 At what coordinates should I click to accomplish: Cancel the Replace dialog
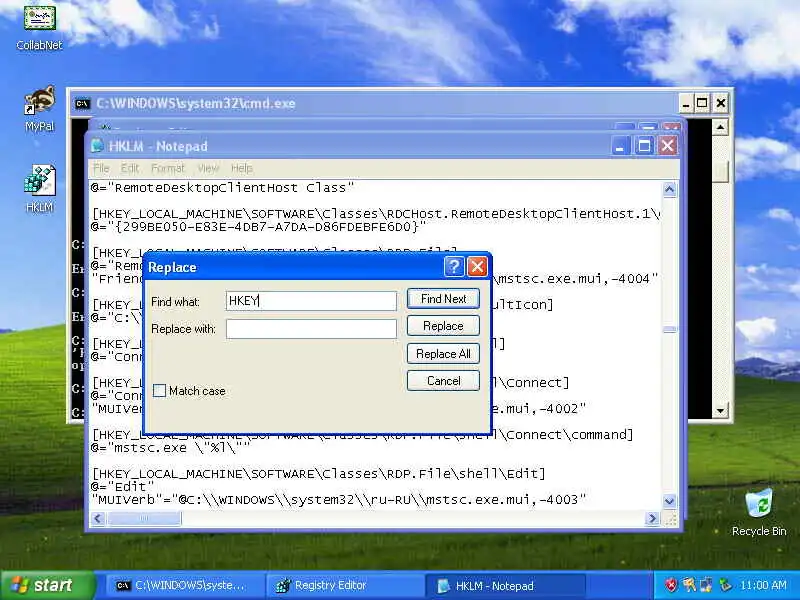443,381
